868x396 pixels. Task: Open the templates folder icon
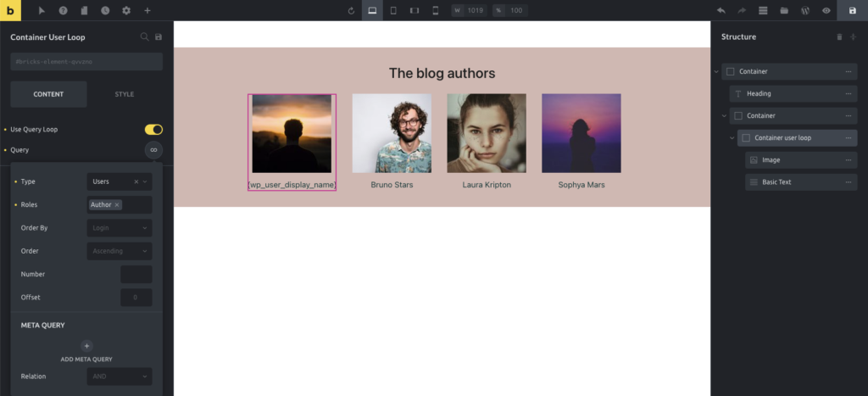[x=784, y=10]
